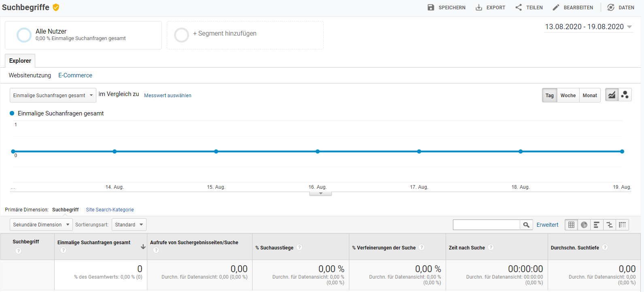This screenshot has width=644, height=292.
Task: Click the Teilen share icon
Action: point(519,7)
